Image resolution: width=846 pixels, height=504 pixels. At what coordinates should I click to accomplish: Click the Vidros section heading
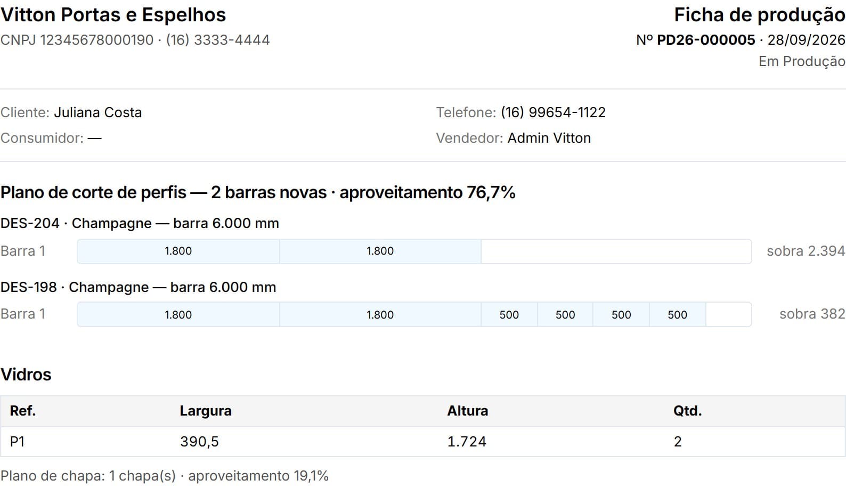click(26, 375)
